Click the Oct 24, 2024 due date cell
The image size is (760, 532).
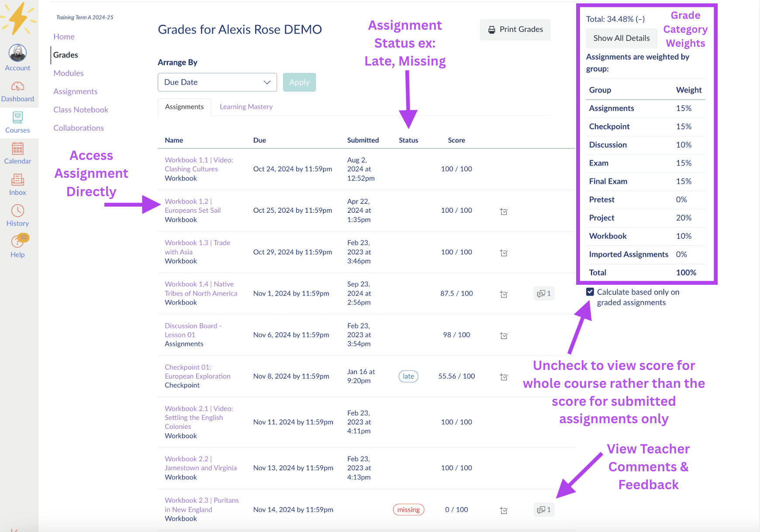[x=293, y=169]
